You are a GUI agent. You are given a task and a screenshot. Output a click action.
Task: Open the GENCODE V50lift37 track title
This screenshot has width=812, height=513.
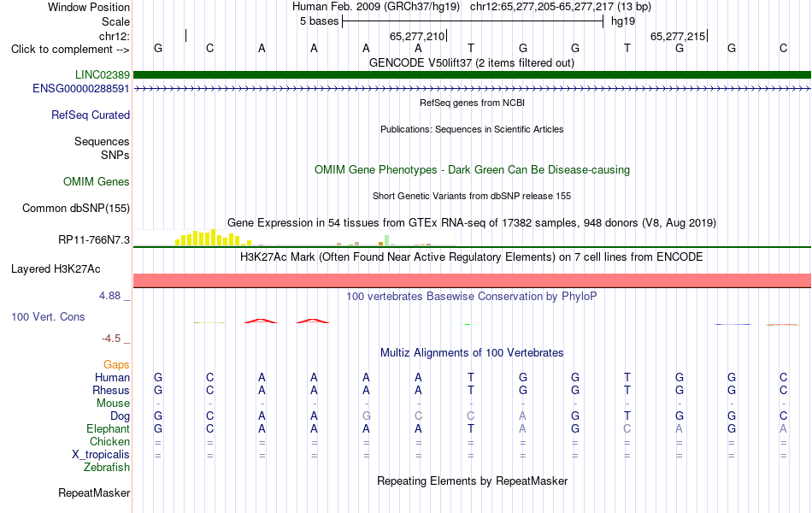472,63
